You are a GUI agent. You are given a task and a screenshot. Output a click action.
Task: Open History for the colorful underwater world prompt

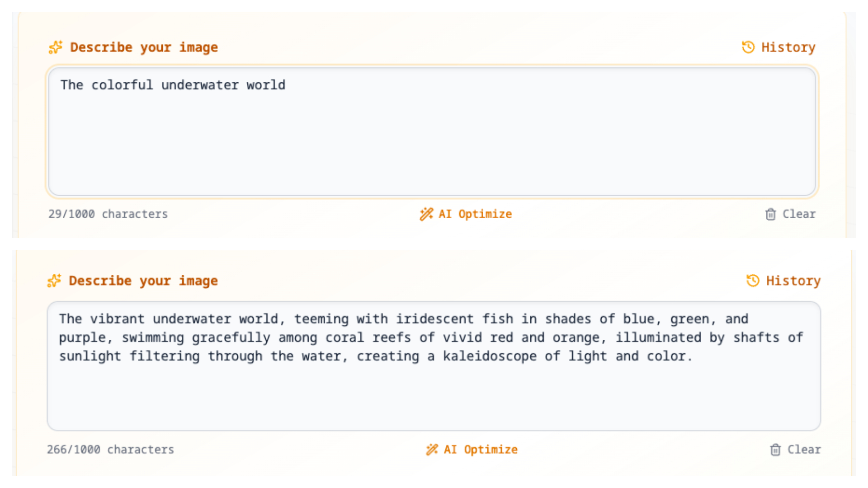tap(788, 47)
